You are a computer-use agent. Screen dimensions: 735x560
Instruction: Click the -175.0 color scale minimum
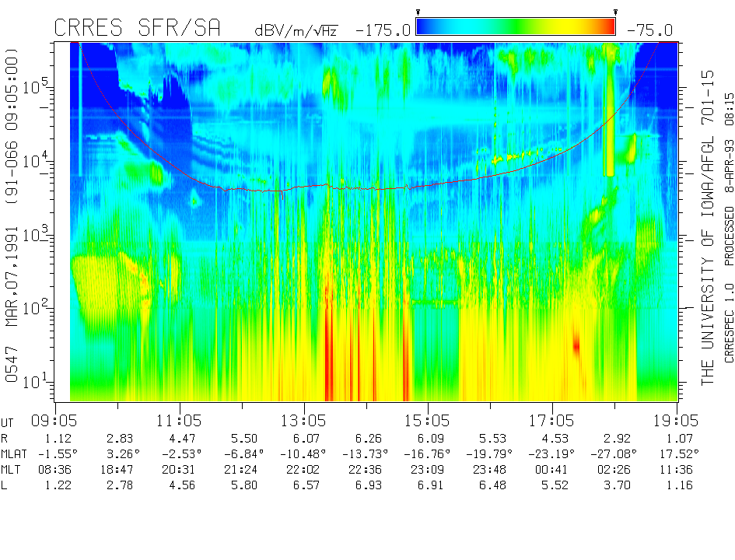tap(383, 31)
